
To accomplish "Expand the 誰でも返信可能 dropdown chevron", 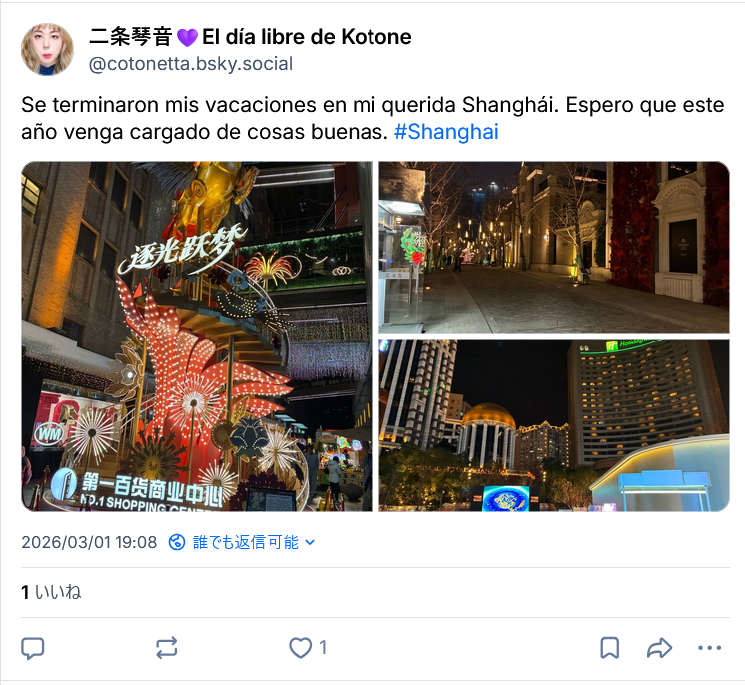I will click(x=310, y=542).
